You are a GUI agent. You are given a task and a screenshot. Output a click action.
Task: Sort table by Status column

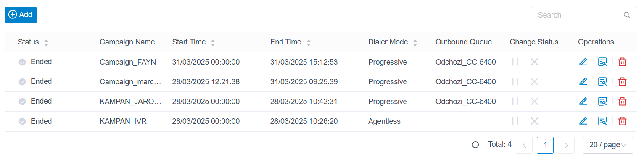46,42
